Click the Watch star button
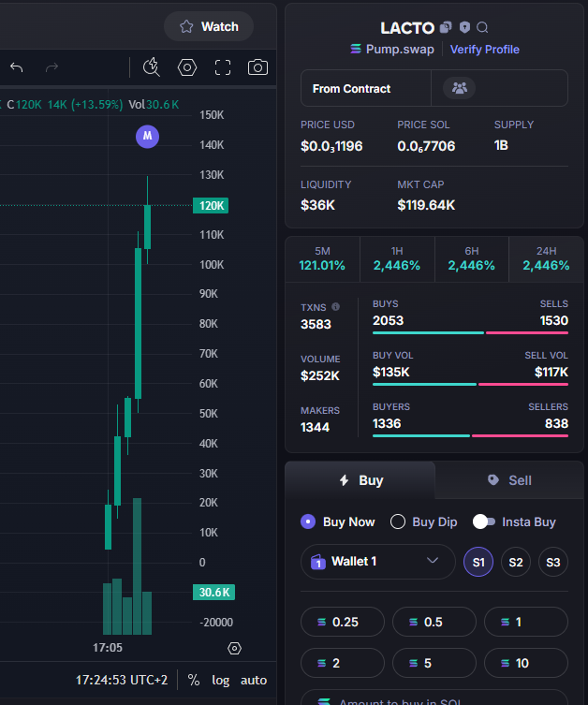588x705 pixels. [x=209, y=26]
